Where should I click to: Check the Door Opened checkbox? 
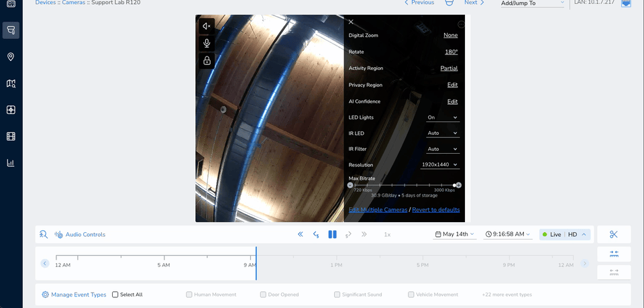[263, 295]
